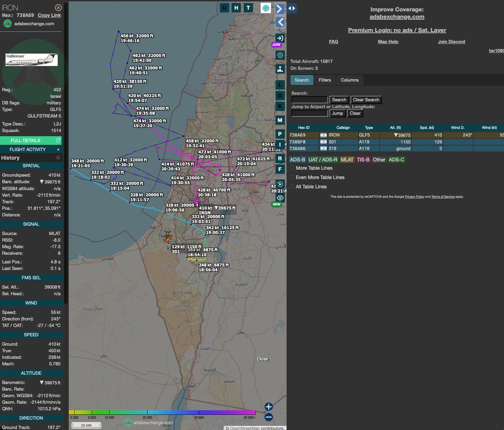Open Join Discord link

(451, 42)
